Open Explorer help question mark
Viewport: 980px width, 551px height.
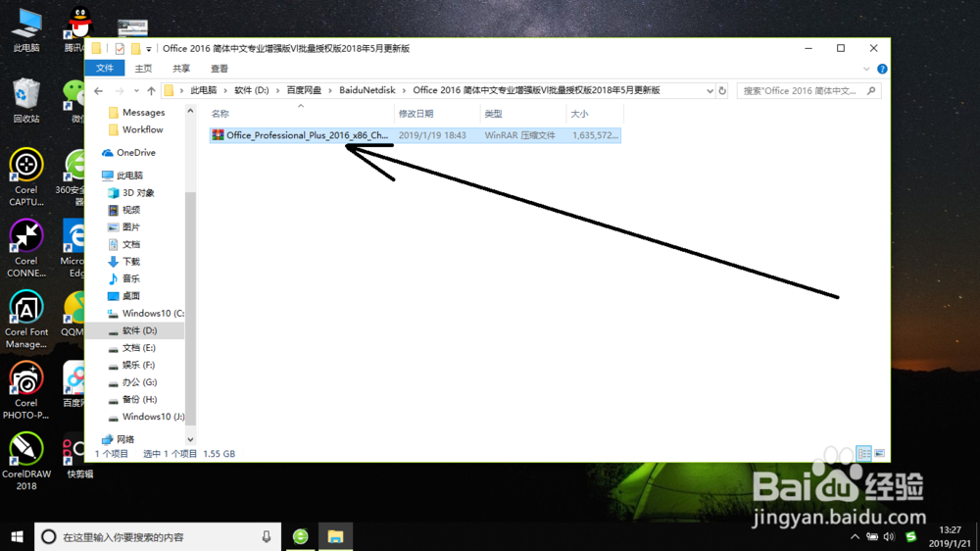pyautogui.click(x=882, y=69)
